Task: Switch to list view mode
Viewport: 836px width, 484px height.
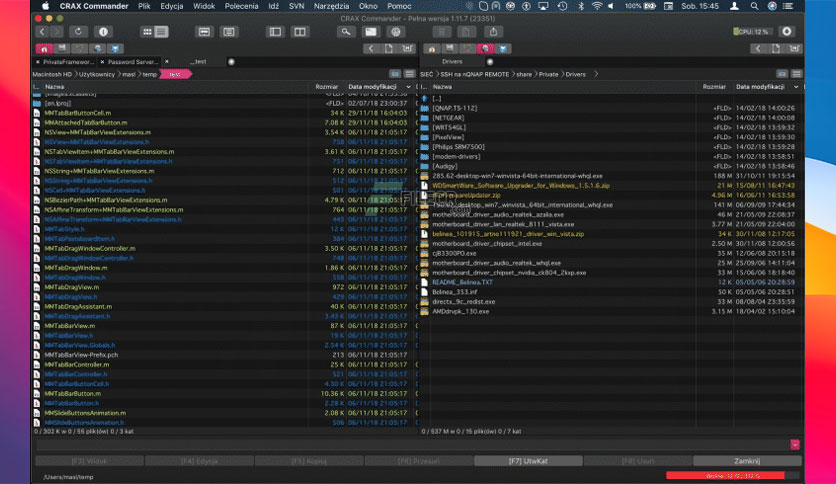Action: pos(161,32)
